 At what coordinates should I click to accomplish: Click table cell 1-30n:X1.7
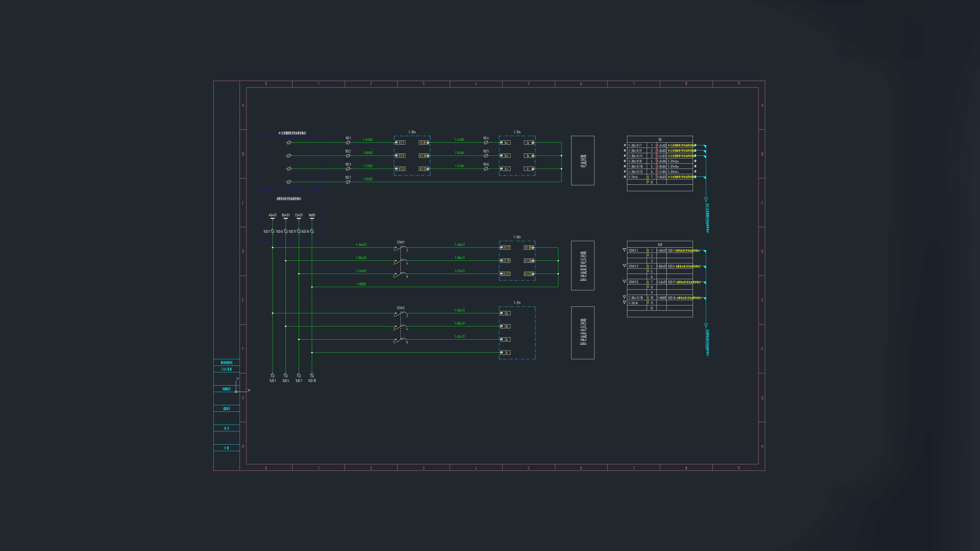[x=637, y=146]
